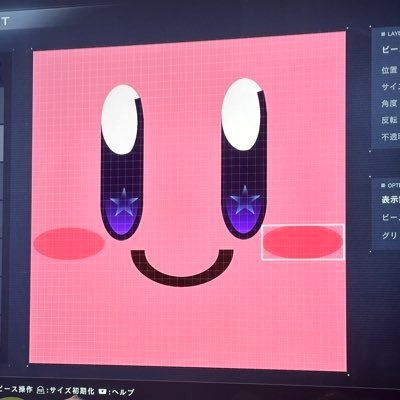Click the サイズ初期化 size reset stick icon
The height and width of the screenshot is (400, 400).
41,390
